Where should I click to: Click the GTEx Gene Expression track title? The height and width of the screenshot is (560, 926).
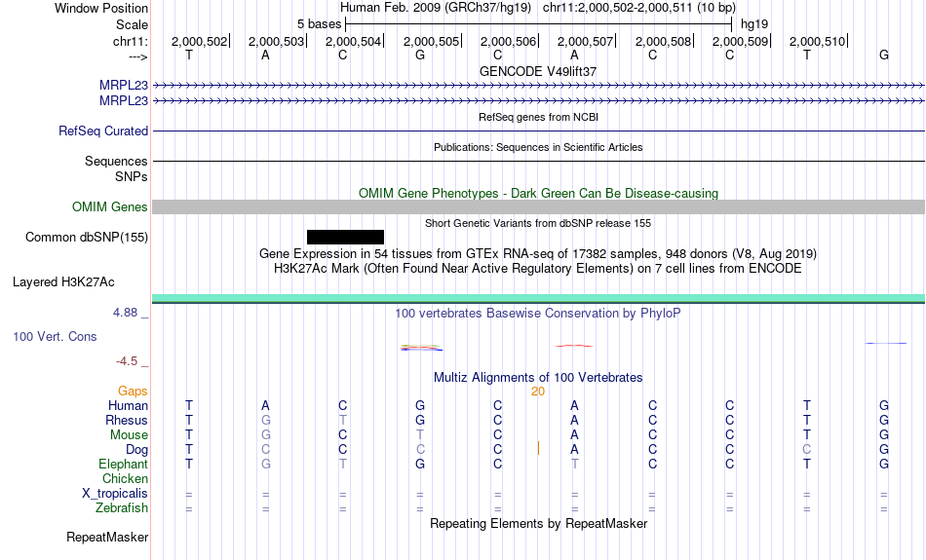[x=537, y=254]
